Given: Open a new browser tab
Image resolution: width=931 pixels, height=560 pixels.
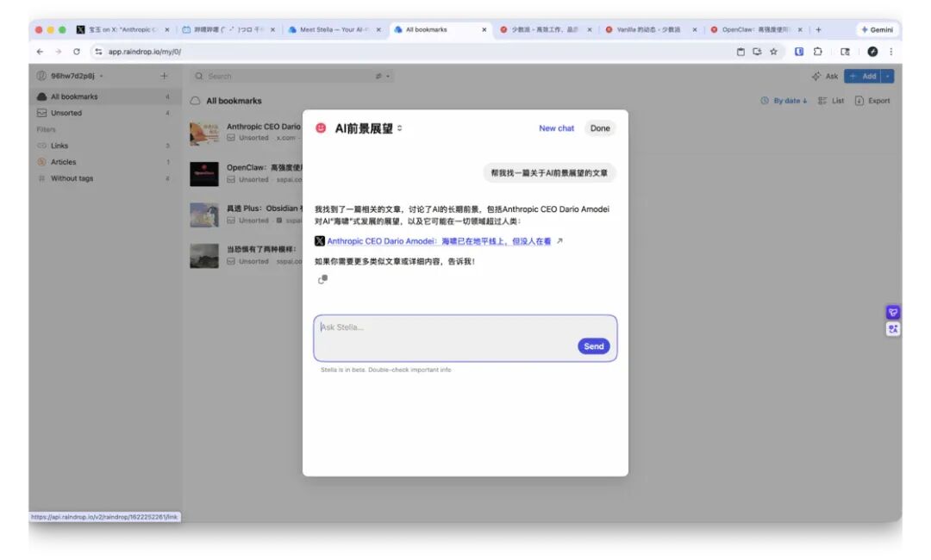Looking at the screenshot, I should coord(818,29).
